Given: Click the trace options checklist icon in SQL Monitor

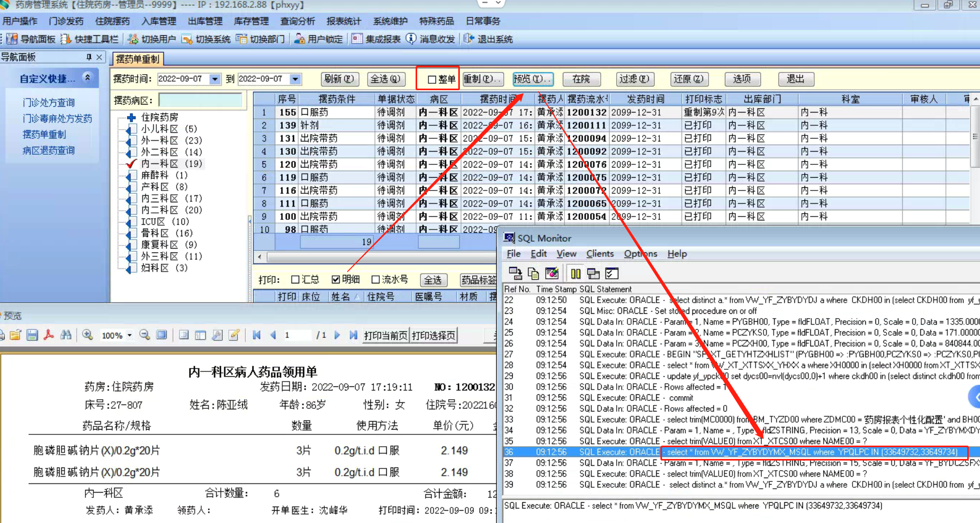Looking at the screenshot, I should (612, 274).
